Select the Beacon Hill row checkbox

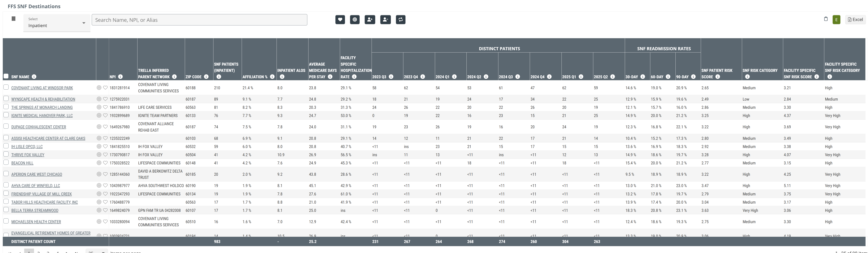click(x=6, y=162)
